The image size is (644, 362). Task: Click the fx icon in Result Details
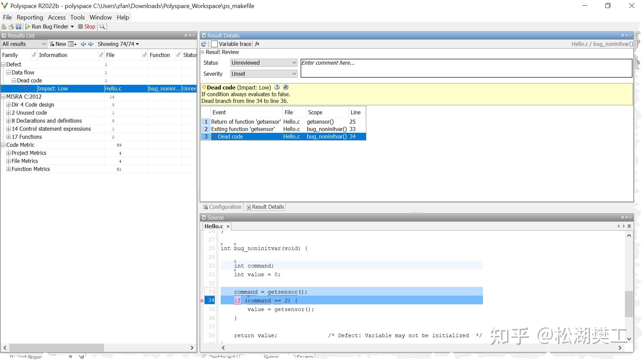click(257, 44)
